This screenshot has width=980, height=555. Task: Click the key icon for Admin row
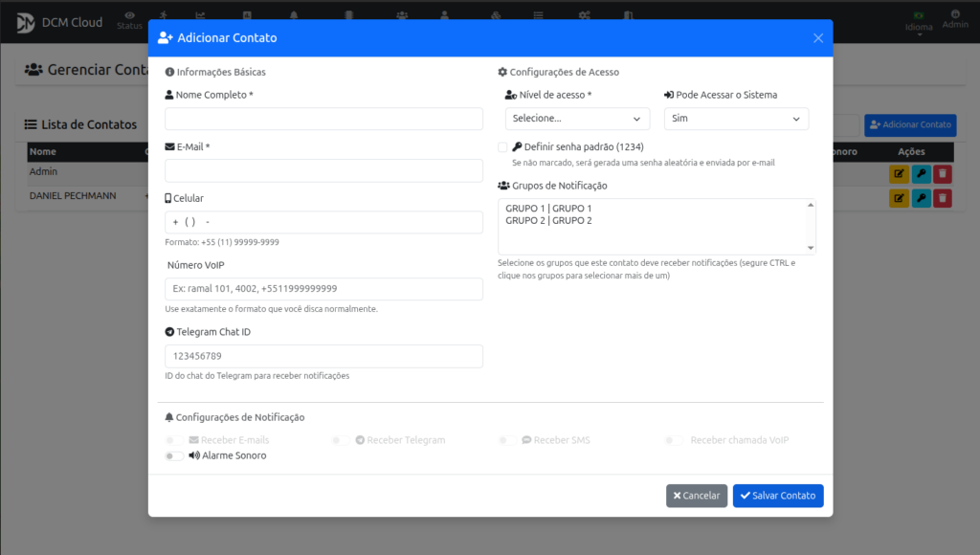tap(921, 173)
